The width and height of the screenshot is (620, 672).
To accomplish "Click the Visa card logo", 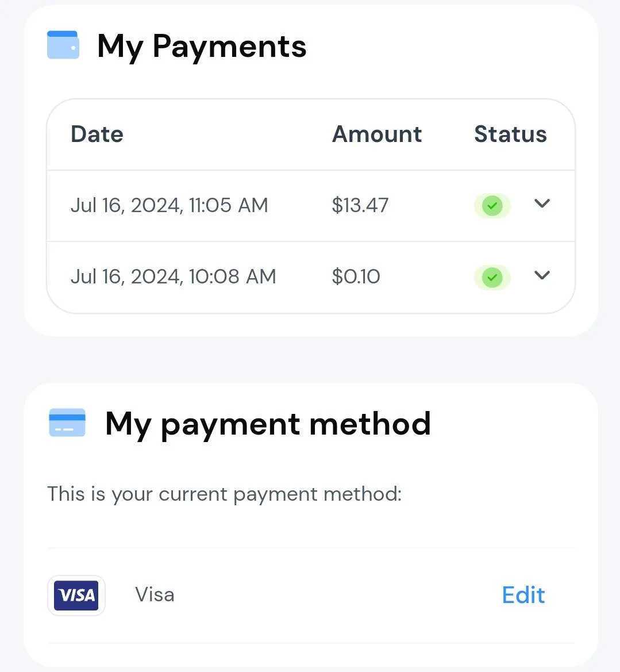I will pyautogui.click(x=76, y=596).
